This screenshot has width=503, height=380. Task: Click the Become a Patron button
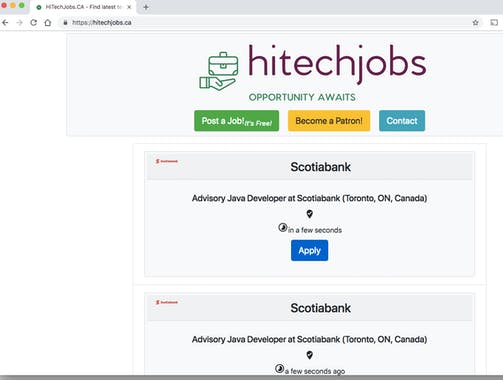[x=329, y=121]
